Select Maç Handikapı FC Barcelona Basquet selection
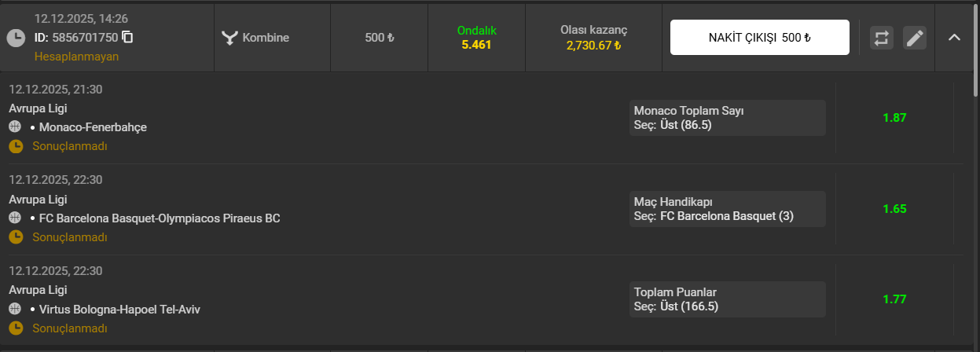The width and height of the screenshot is (980, 352). click(x=728, y=209)
